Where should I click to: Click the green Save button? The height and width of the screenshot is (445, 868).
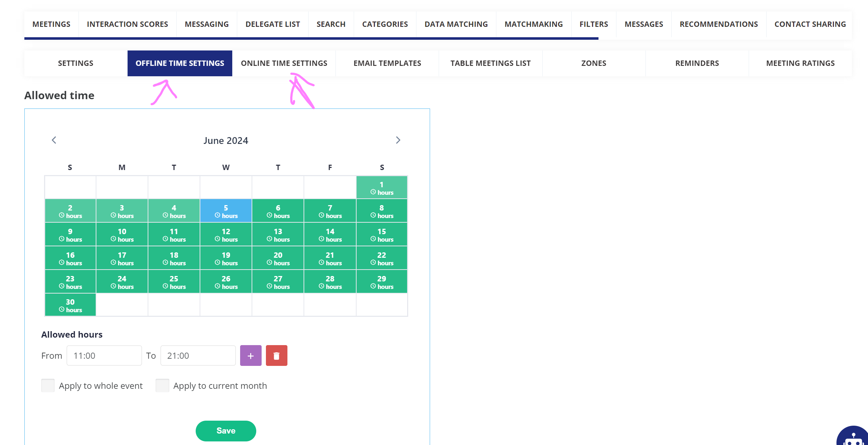coord(226,431)
